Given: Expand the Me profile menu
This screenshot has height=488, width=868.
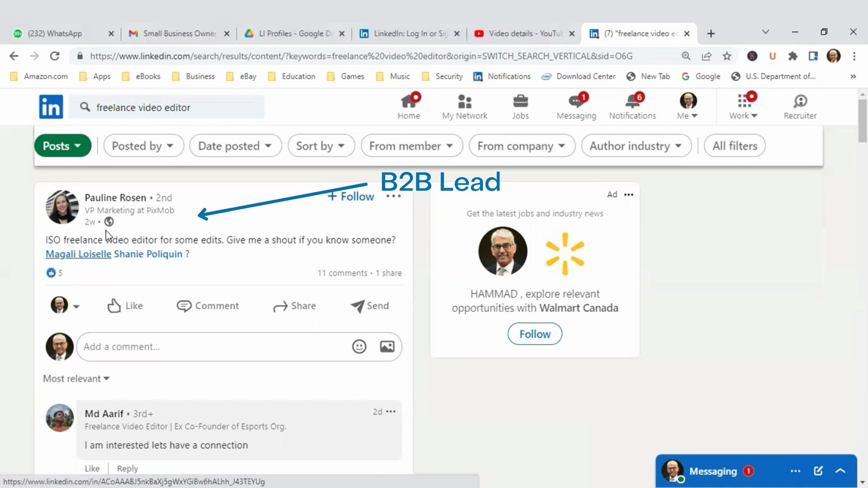Looking at the screenshot, I should (688, 107).
